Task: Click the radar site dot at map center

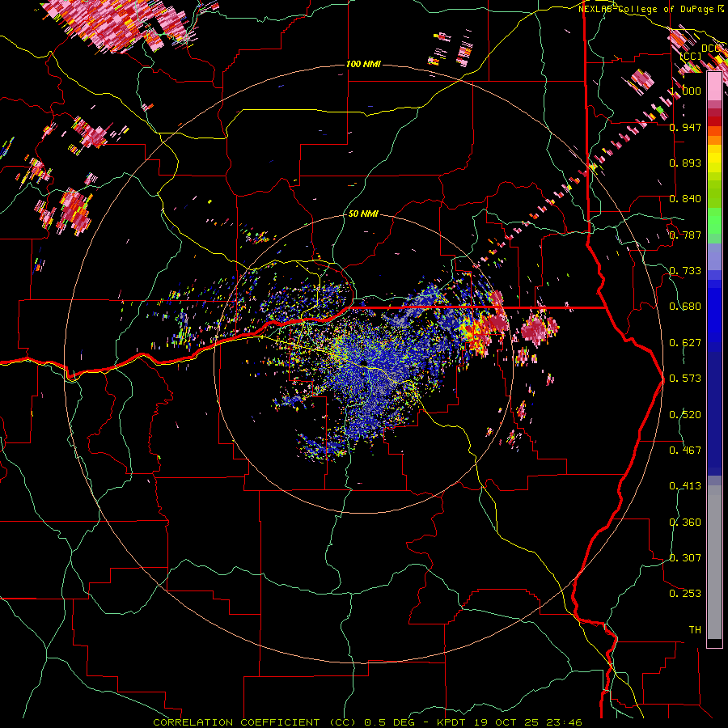Action: 363,363
